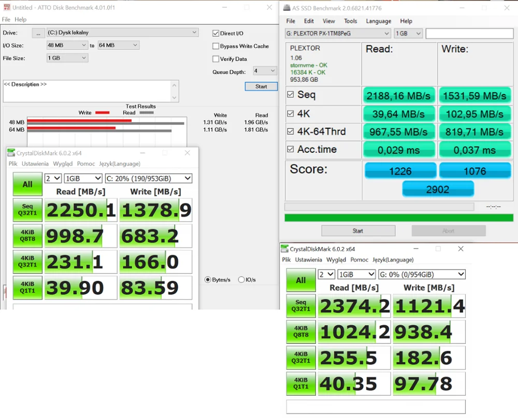Run 4KiB Q1T1 test in right CrystalDiskMark
518x420 pixels.
pyautogui.click(x=300, y=383)
